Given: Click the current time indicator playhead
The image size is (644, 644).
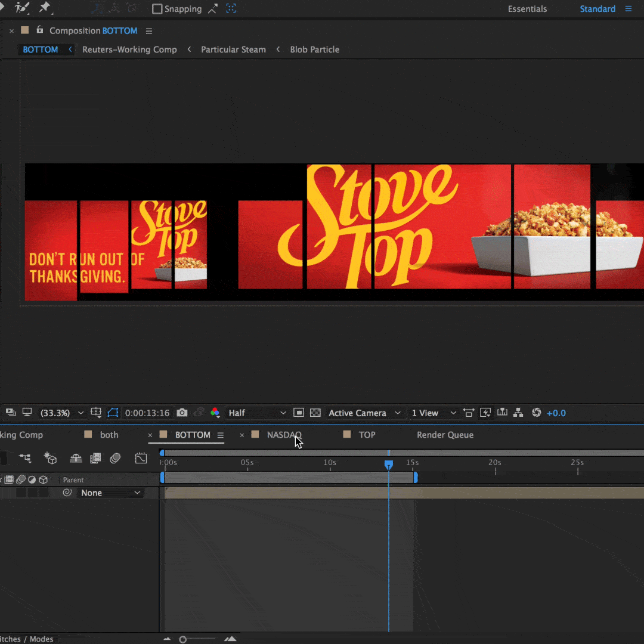Looking at the screenshot, I should [x=388, y=465].
